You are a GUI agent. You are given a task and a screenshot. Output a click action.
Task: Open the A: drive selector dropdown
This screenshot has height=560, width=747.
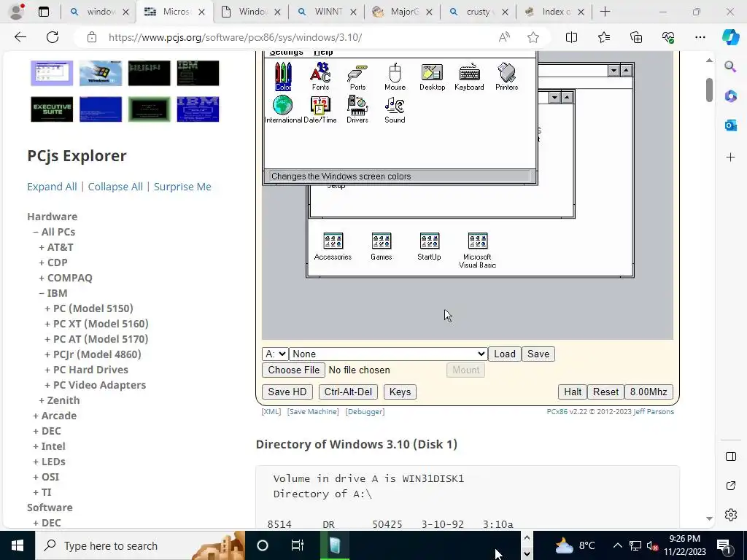click(x=275, y=354)
